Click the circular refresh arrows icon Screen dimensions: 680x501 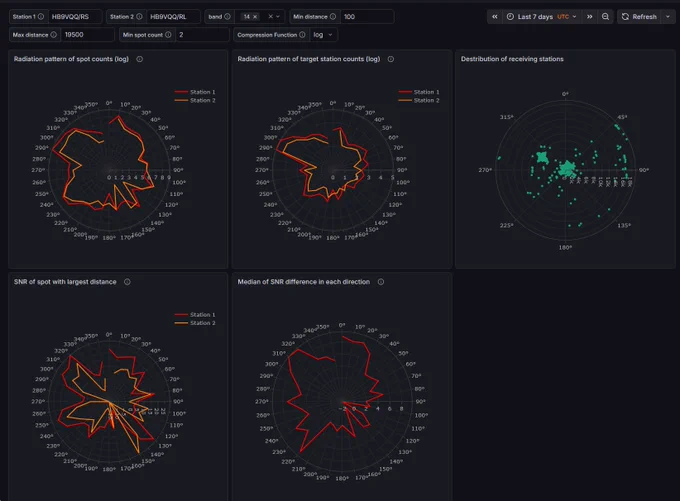click(x=625, y=16)
